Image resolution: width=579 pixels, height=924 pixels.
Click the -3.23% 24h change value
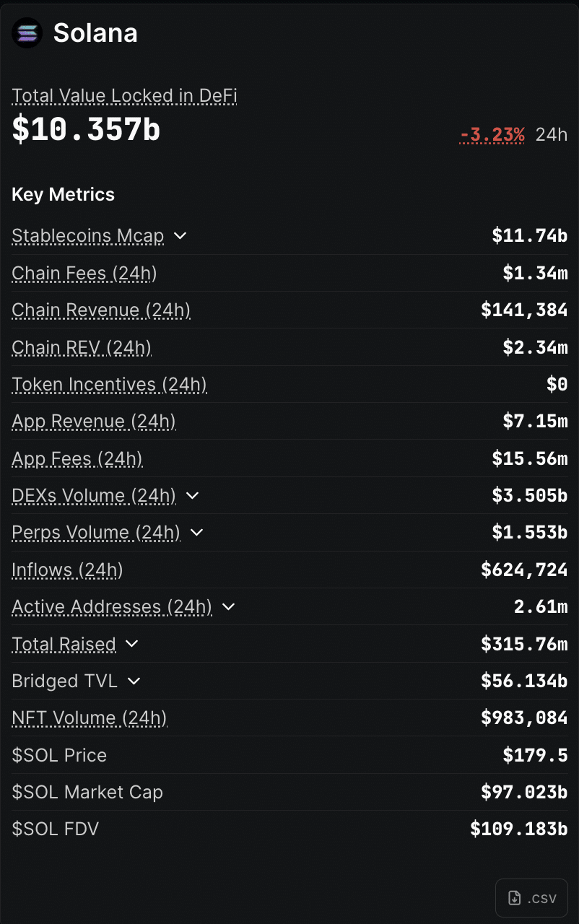pos(492,134)
